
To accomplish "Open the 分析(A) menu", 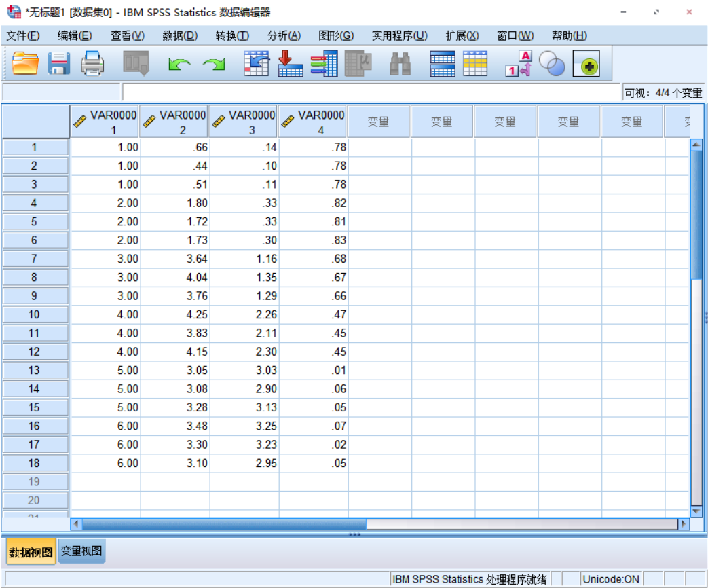I will (x=284, y=36).
